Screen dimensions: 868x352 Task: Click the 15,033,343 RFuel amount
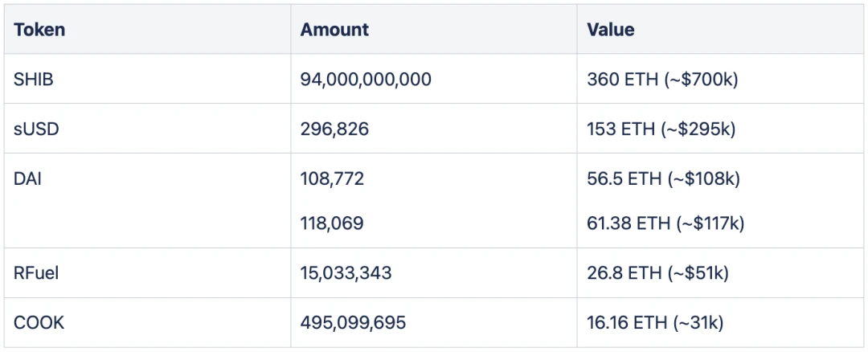coord(346,273)
